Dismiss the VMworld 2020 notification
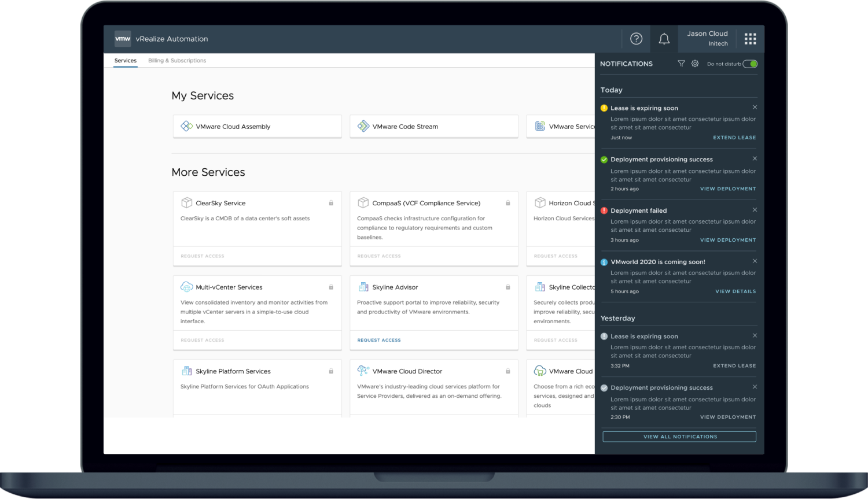The height and width of the screenshot is (499, 868). [x=755, y=261]
